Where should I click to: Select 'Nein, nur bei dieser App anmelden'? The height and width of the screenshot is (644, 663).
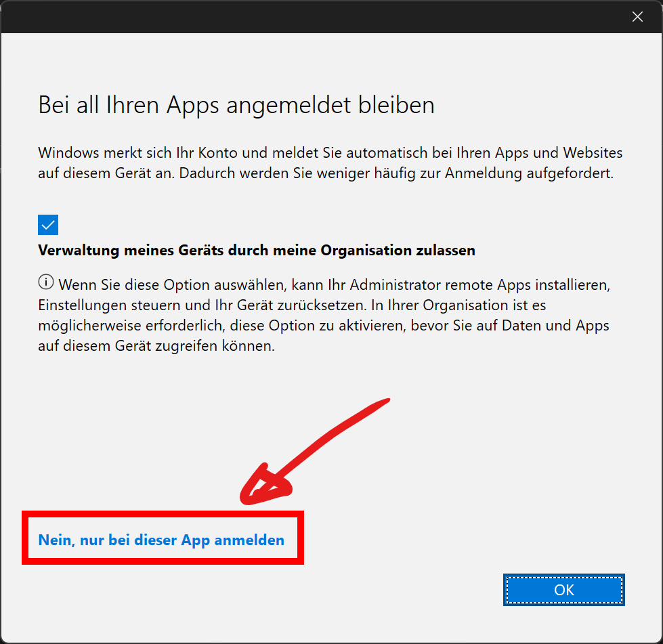pyautogui.click(x=161, y=540)
